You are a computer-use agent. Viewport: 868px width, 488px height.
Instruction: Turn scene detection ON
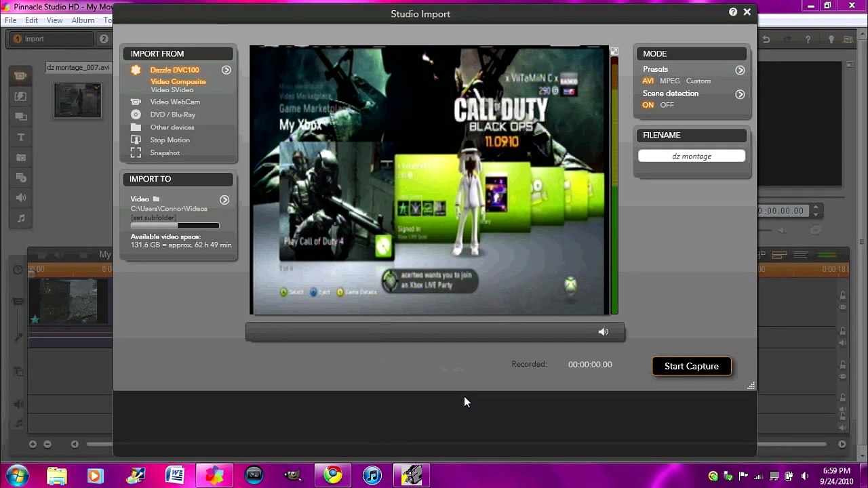coord(648,105)
